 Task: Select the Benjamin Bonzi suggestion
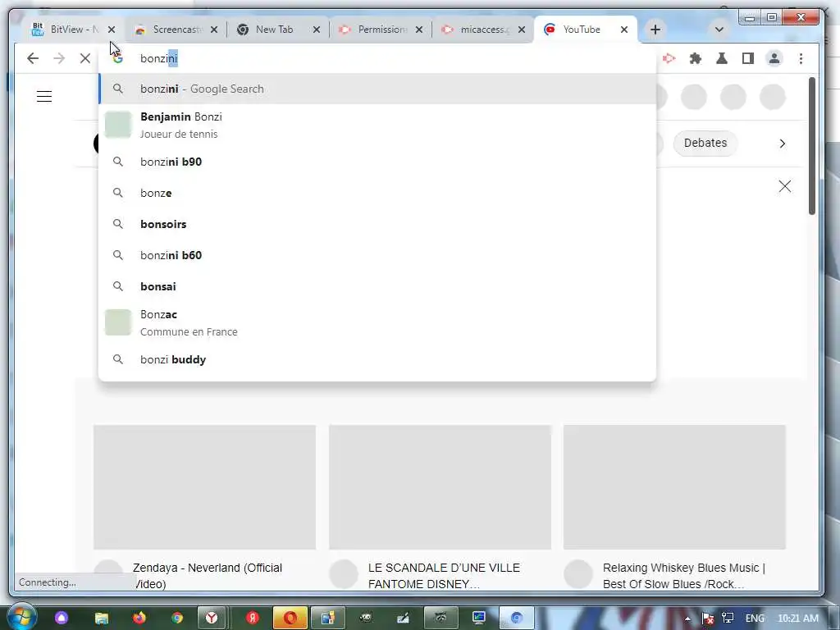pos(377,125)
